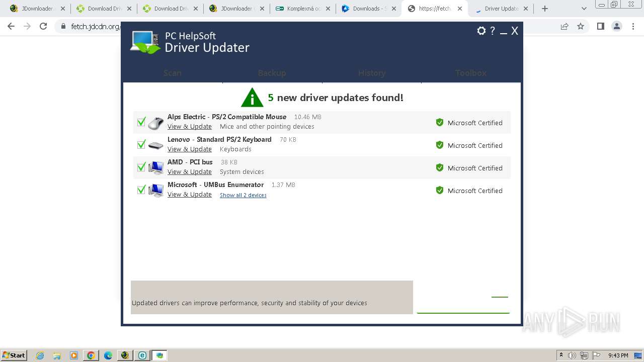
Task: View & Update Lenovo keyboard driver
Action: click(x=190, y=149)
